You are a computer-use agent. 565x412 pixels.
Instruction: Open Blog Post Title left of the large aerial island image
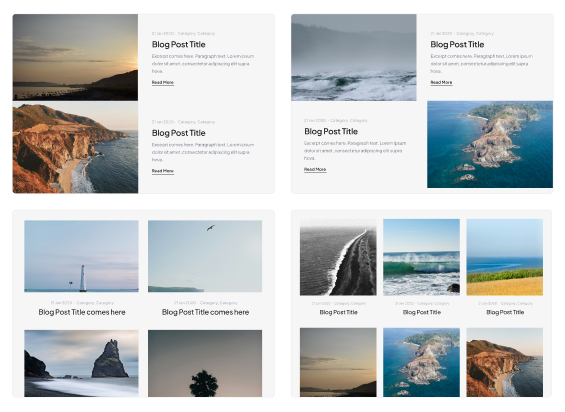(331, 132)
